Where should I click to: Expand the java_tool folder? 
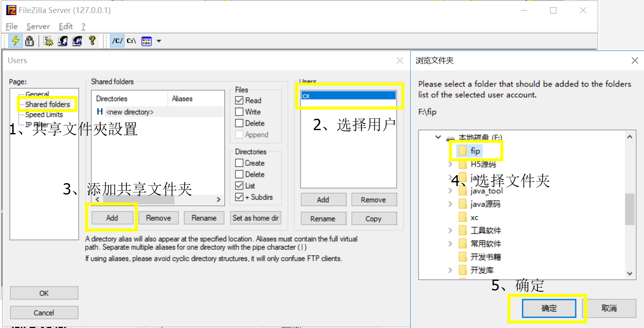point(450,191)
